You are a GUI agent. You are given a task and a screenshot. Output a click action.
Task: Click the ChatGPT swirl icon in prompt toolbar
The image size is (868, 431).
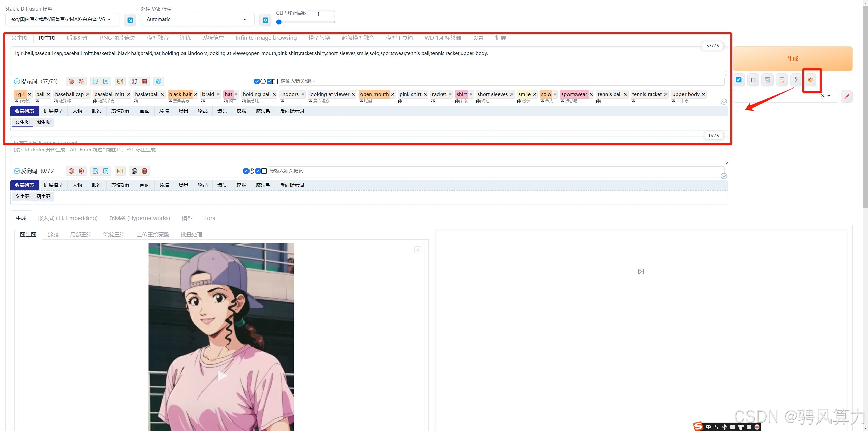(x=159, y=81)
